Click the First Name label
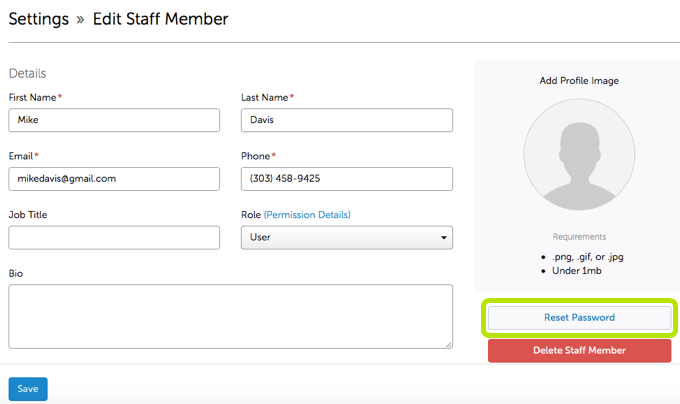Screen dimensions: 680x404 pyautogui.click(x=32, y=97)
